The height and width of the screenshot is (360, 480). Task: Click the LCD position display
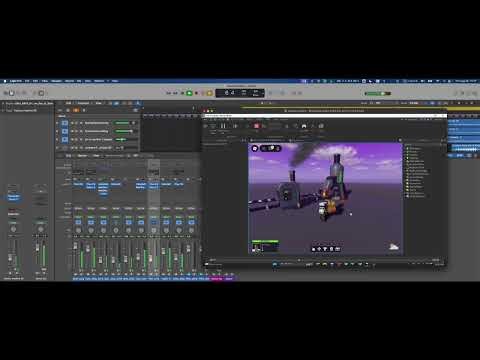coord(240,93)
